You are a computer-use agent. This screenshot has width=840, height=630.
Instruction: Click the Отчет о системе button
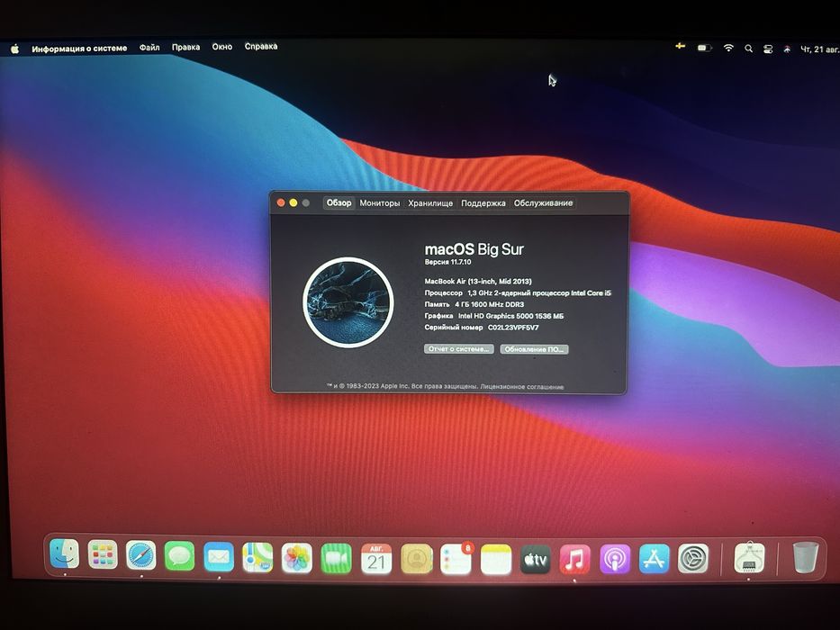(x=458, y=349)
